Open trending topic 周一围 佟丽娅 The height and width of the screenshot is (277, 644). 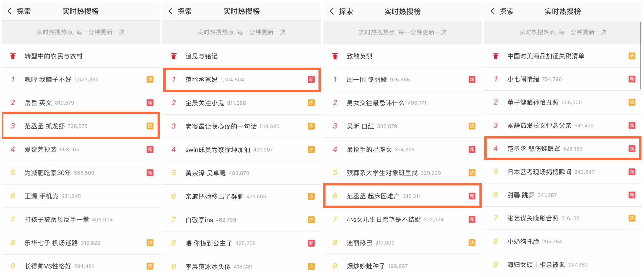point(367,80)
